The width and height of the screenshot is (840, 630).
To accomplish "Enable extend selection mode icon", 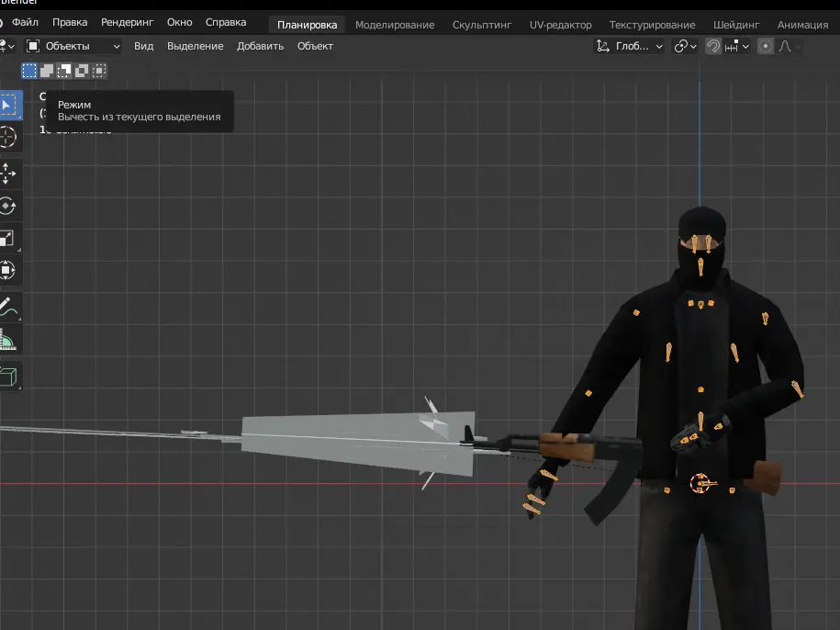I will point(47,70).
